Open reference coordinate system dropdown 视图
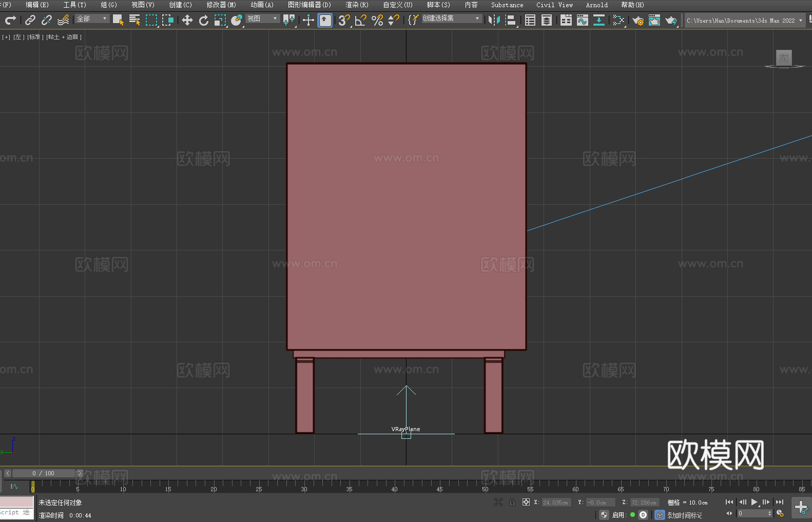 click(x=262, y=18)
